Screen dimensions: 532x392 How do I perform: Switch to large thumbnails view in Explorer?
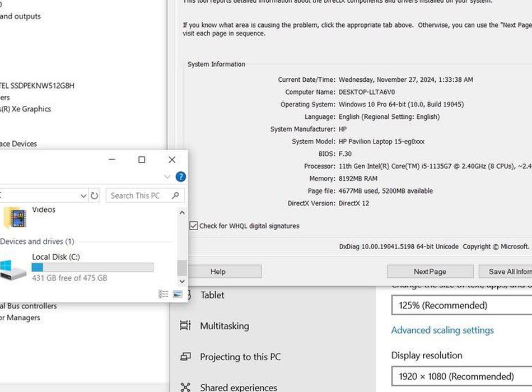tap(178, 294)
